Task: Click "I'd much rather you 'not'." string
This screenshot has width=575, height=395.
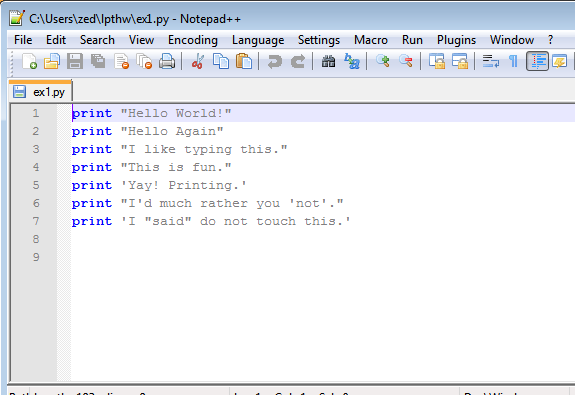Action: click(232, 203)
